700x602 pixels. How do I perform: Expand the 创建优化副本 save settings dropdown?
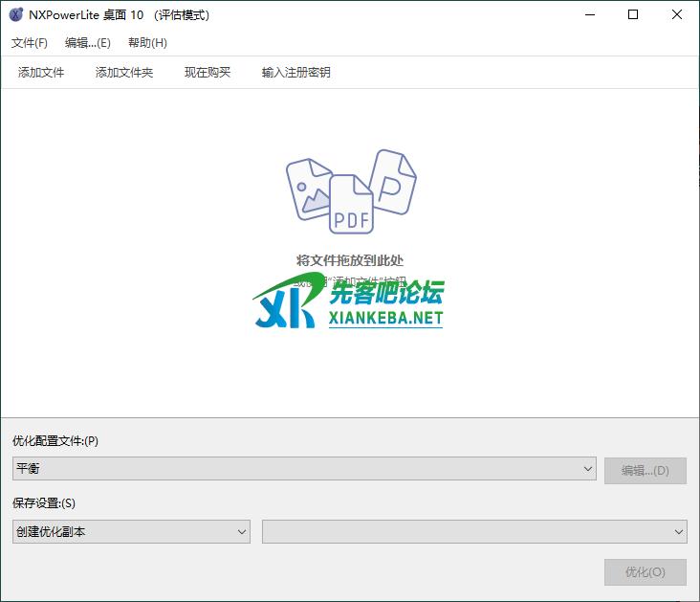131,531
